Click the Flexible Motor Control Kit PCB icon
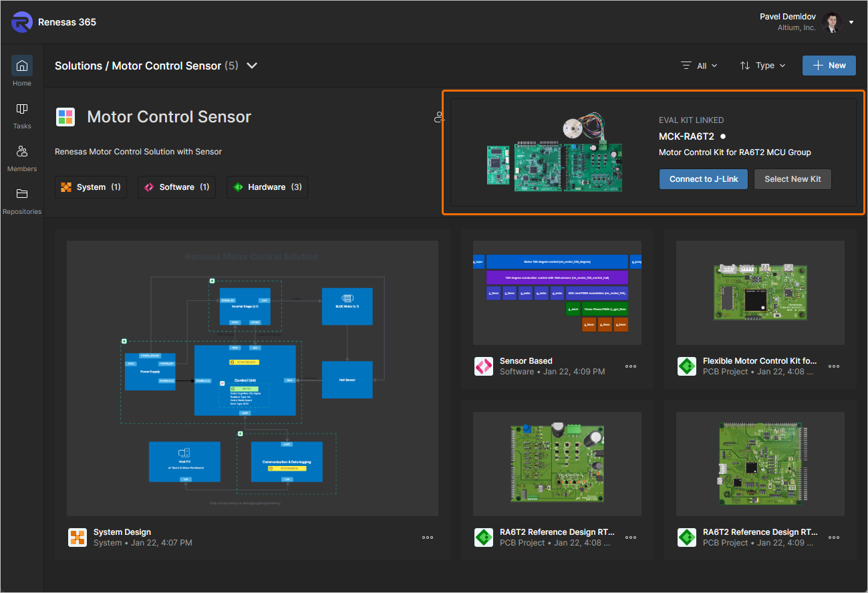The height and width of the screenshot is (593, 868). click(687, 366)
